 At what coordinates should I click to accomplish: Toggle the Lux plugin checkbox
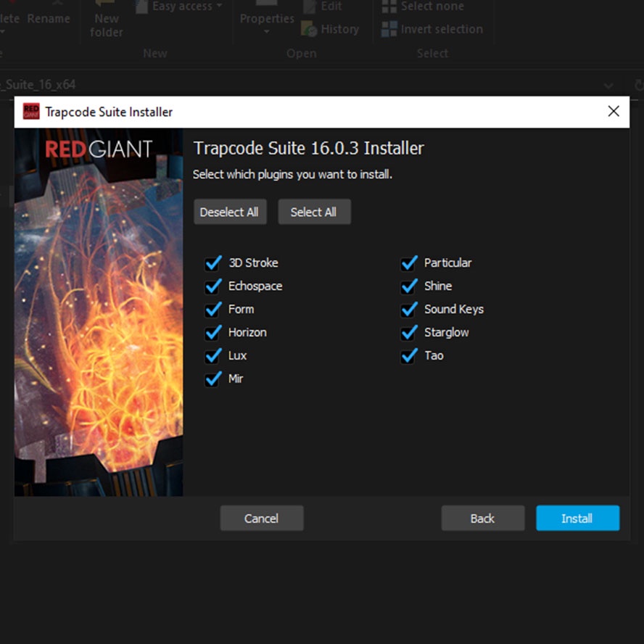[x=213, y=356]
